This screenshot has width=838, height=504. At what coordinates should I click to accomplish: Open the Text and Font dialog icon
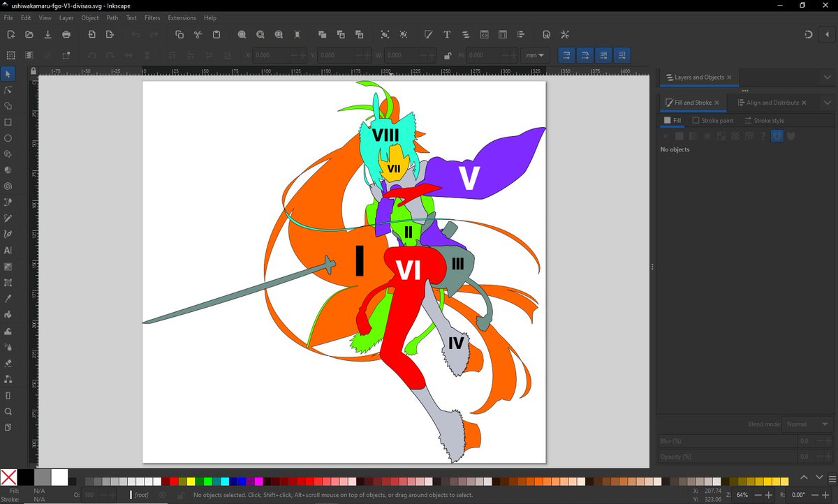[447, 34]
